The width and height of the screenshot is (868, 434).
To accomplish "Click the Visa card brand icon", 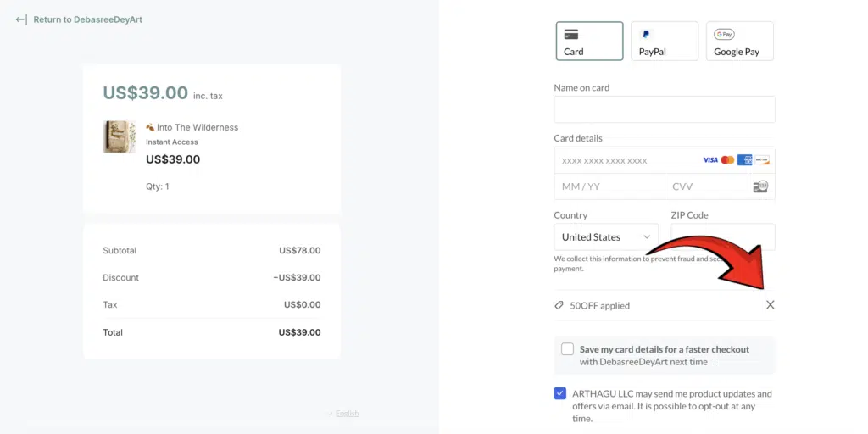I will 710,160.
